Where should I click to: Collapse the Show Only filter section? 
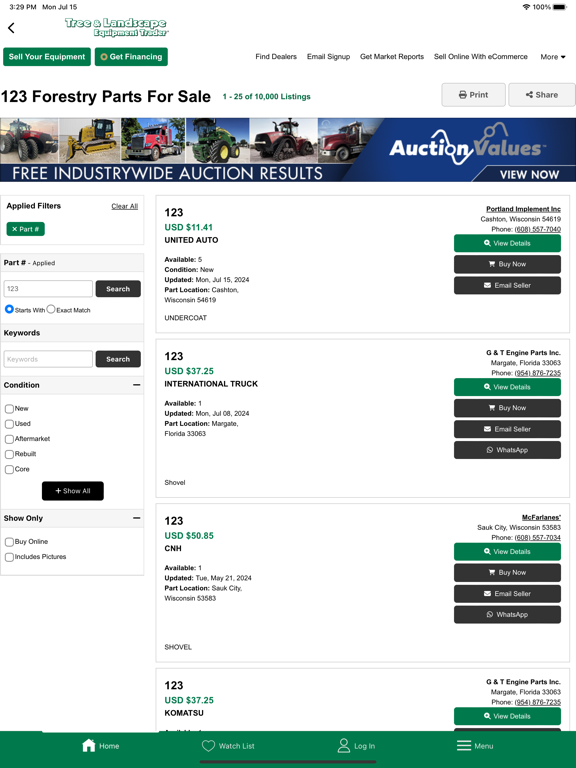137,518
